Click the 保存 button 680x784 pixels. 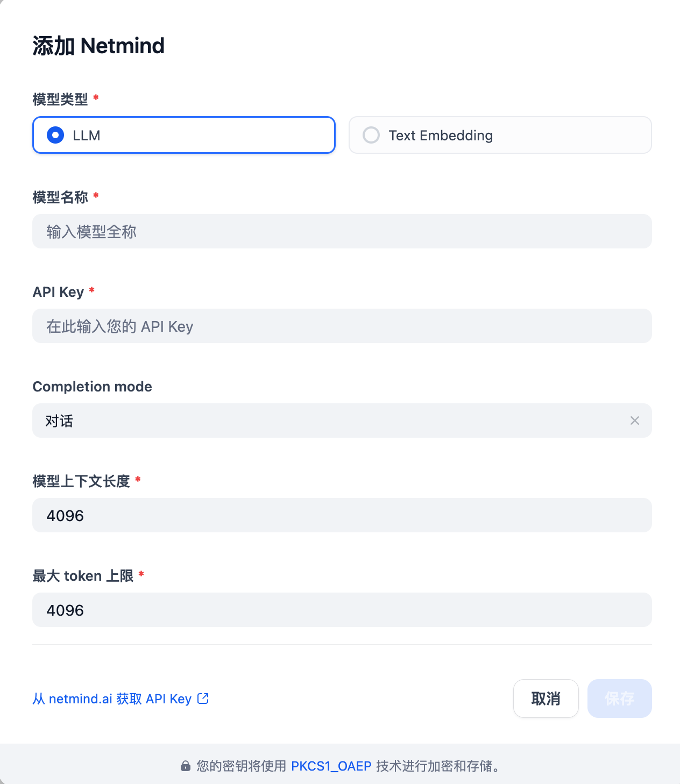(x=620, y=699)
